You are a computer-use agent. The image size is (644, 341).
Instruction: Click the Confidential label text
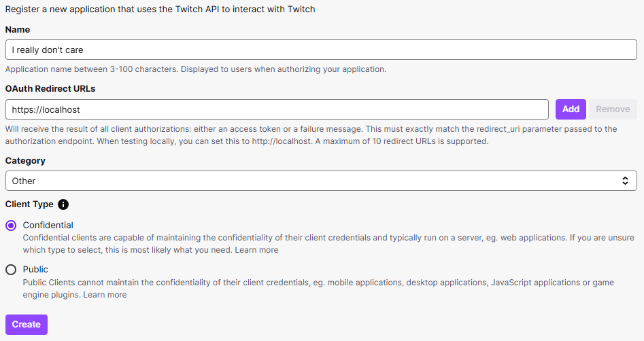(48, 226)
